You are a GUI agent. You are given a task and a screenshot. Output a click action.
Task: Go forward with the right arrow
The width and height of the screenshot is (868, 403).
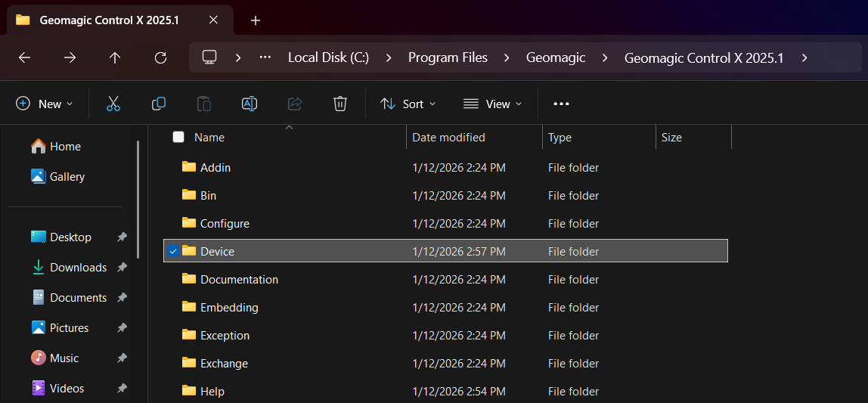[x=70, y=57]
